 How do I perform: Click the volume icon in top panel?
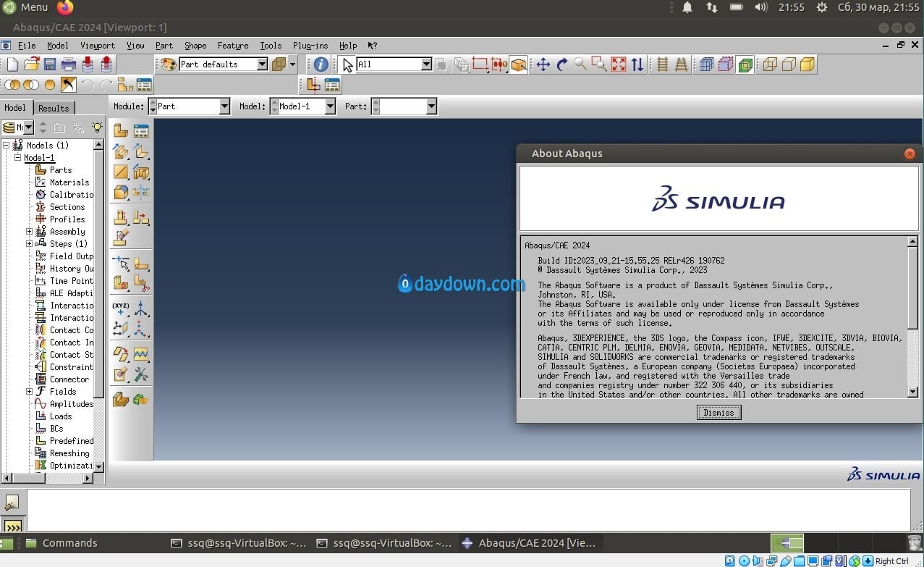coord(760,7)
